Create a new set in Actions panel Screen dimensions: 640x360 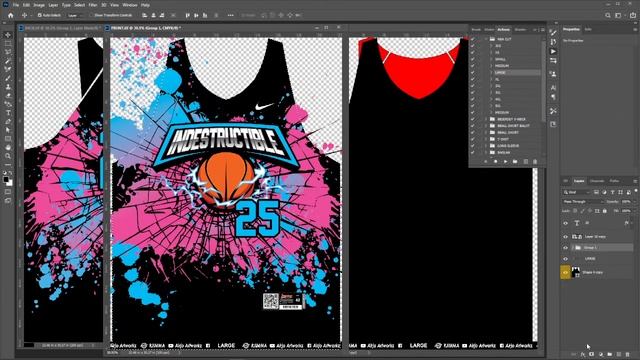pyautogui.click(x=515, y=162)
